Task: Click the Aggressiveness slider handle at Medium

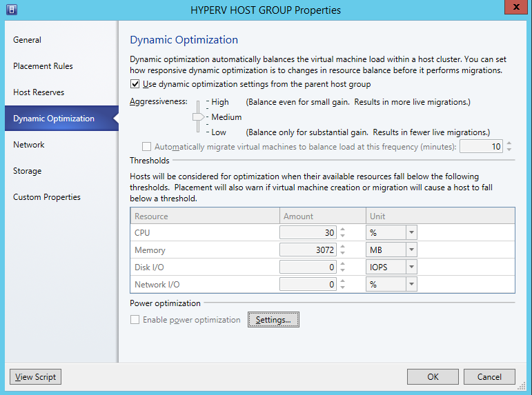Action: (x=199, y=117)
